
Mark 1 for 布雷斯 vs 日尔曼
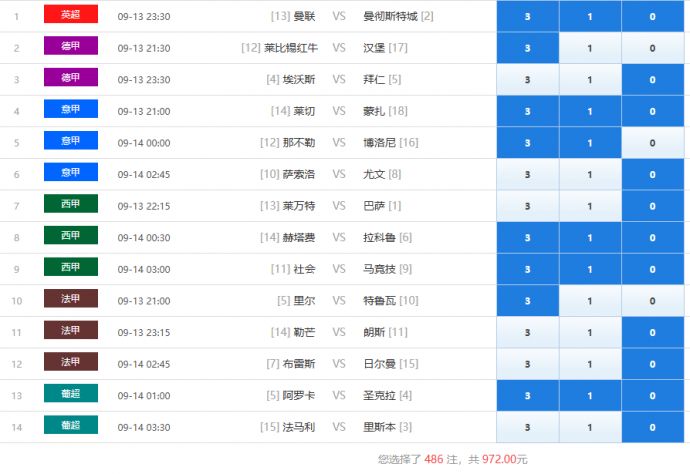click(x=590, y=364)
